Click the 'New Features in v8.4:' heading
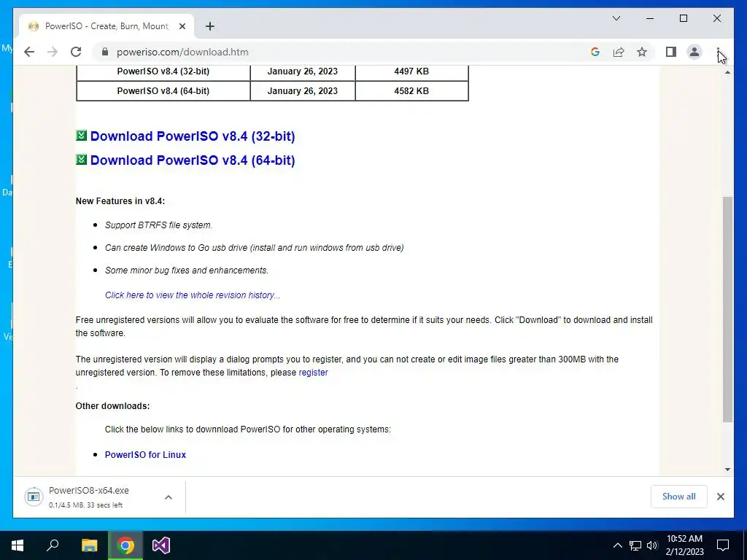Viewport: 747px width, 560px height. (x=120, y=201)
